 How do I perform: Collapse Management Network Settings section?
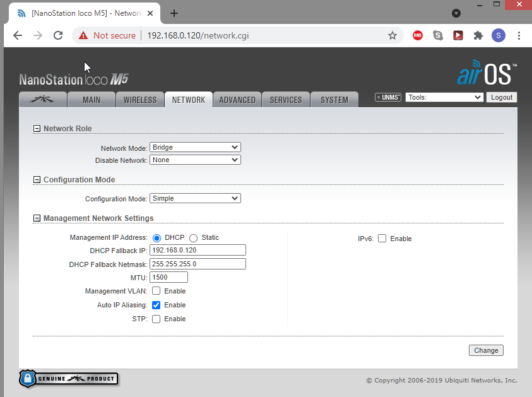(x=37, y=218)
